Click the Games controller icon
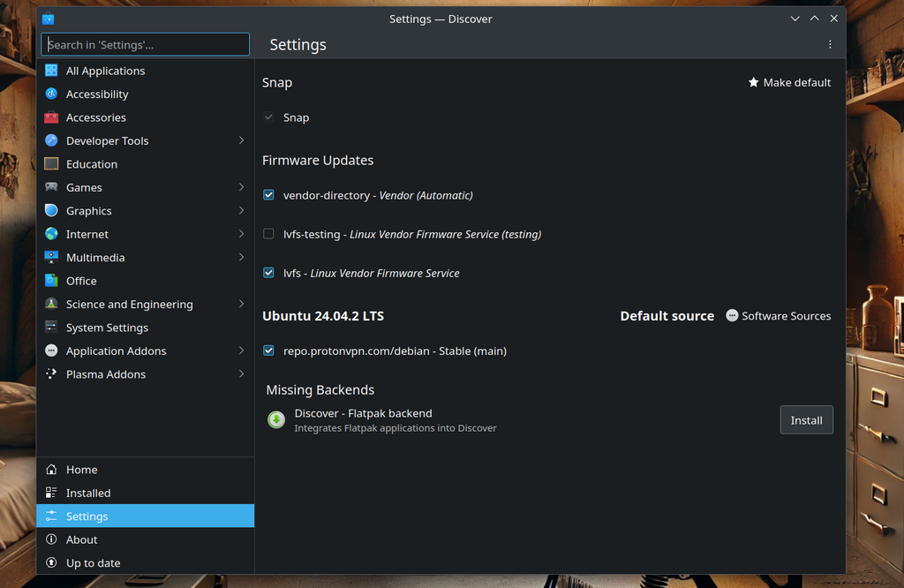Image resolution: width=904 pixels, height=588 pixels. [51, 187]
